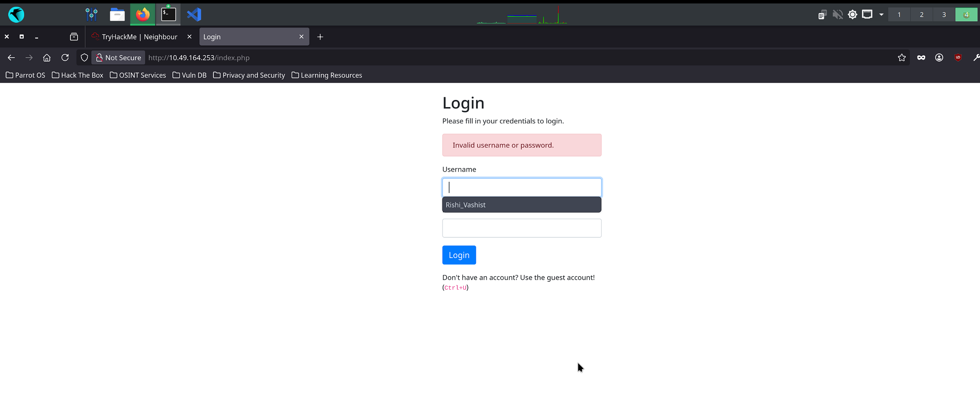Open Firefox recent browsing view button
980x407 pixels.
(74, 37)
